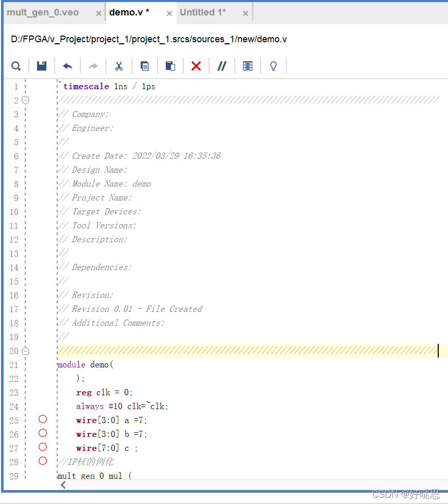Redo the last undone edit
This screenshot has width=448, height=504.
(93, 66)
